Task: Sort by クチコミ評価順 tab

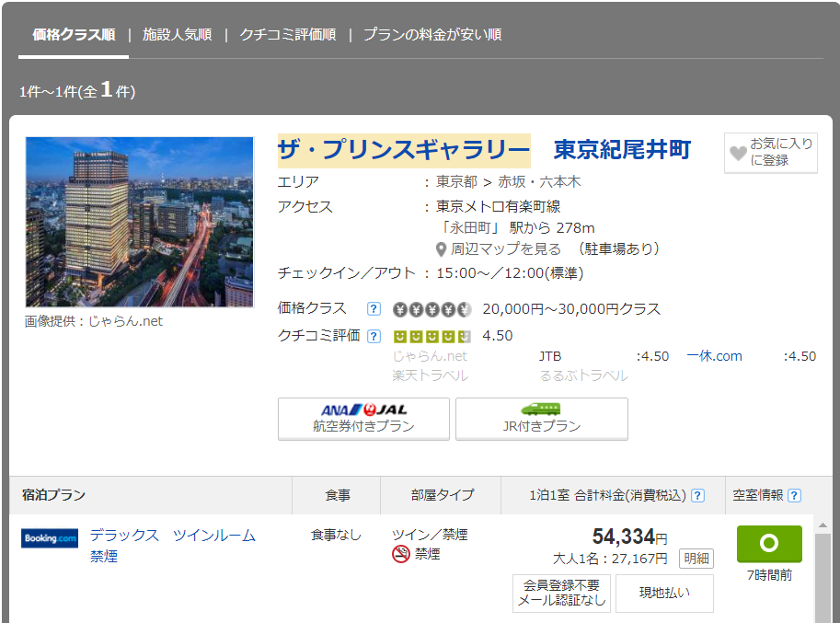Action: pyautogui.click(x=288, y=35)
